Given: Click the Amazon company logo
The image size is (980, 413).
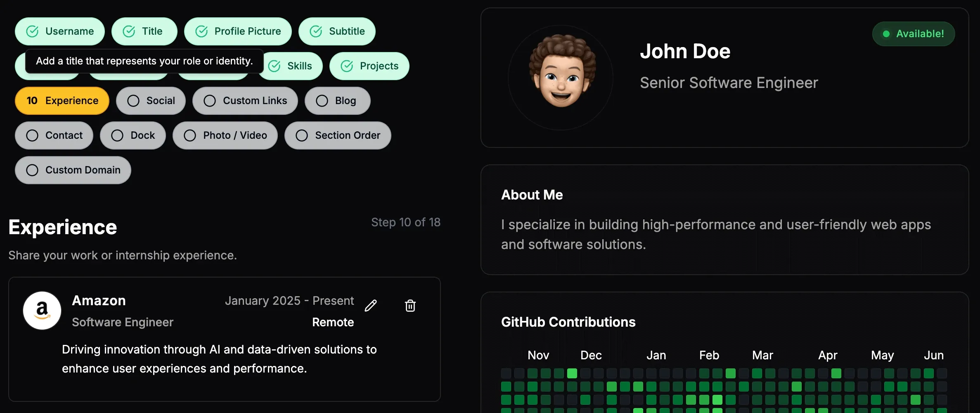Looking at the screenshot, I should coord(42,311).
